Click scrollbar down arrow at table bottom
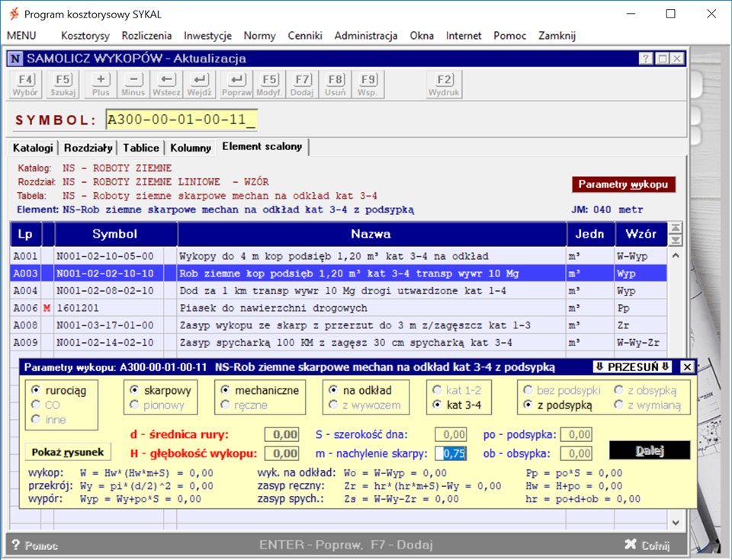The image size is (732, 560). point(675,523)
